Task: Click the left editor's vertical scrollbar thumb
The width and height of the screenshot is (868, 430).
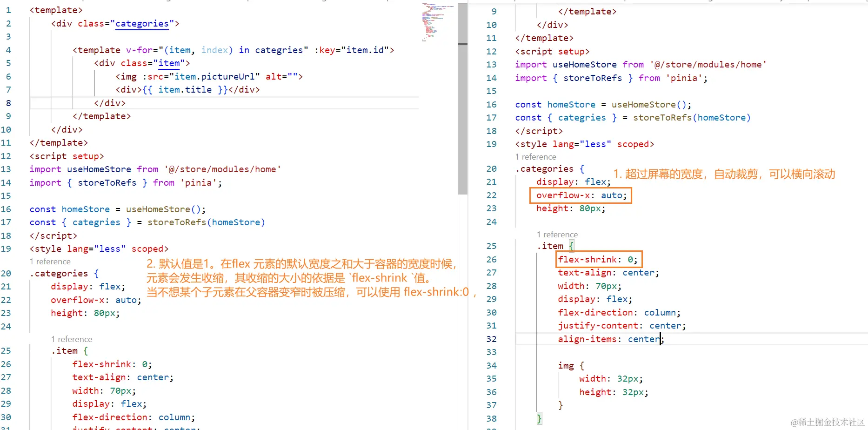Action: (462, 99)
